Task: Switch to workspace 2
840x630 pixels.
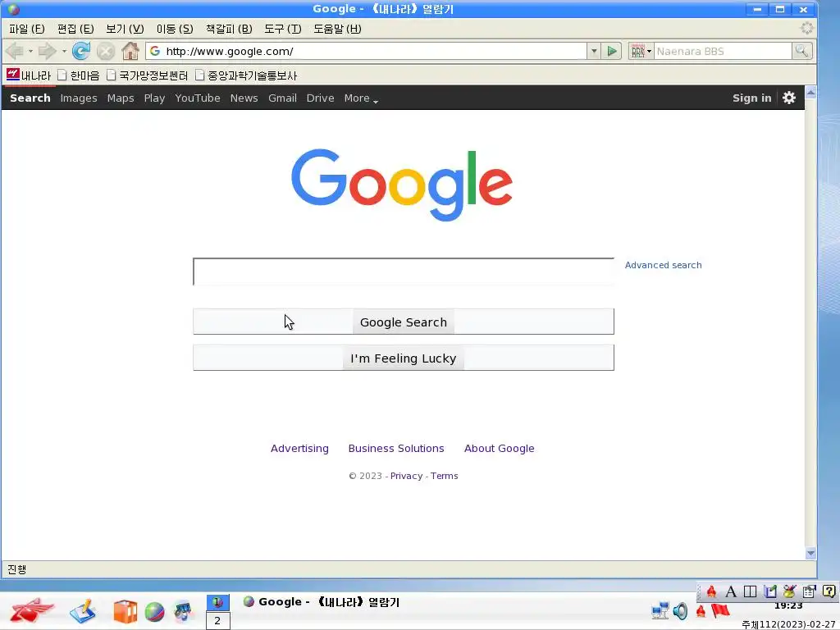Action: [217, 620]
